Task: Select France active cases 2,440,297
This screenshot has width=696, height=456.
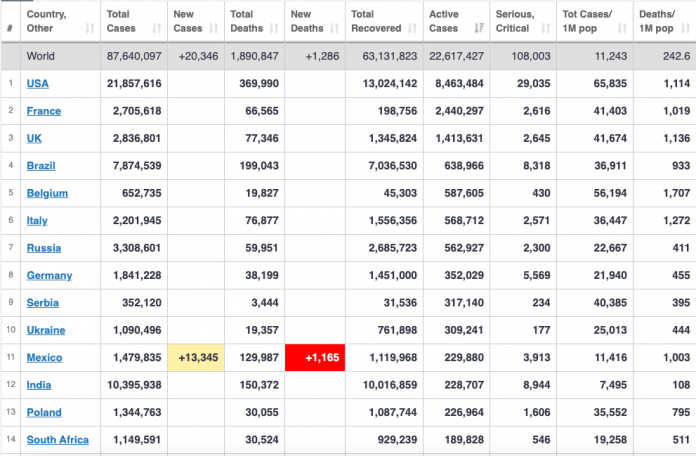Action: 459,111
